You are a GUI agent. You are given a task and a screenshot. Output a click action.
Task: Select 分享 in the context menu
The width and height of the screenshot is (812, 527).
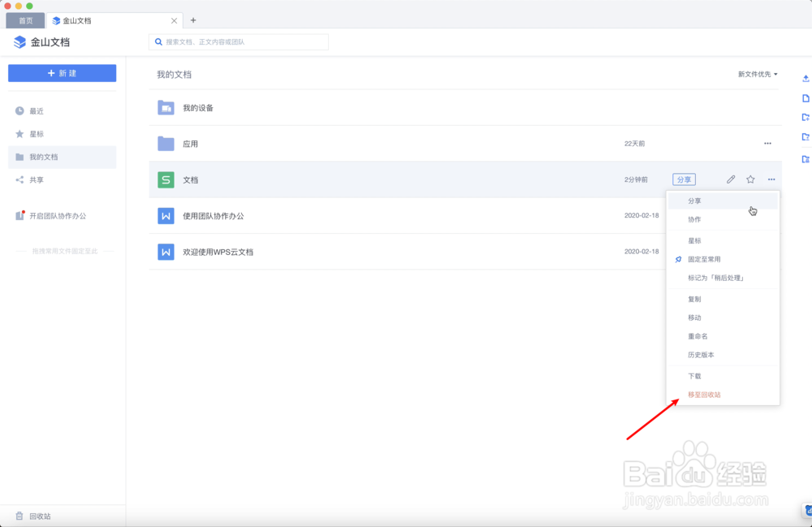click(x=723, y=201)
